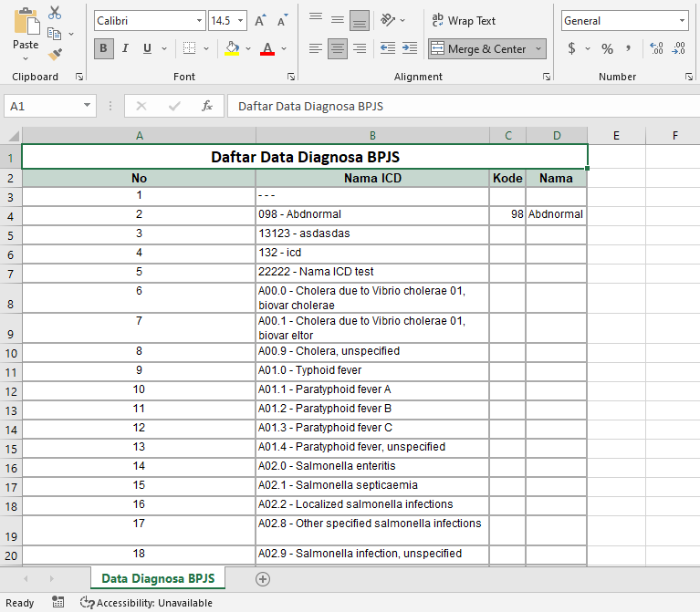Add a new sheet with plus button
700x612 pixels.
[263, 579]
